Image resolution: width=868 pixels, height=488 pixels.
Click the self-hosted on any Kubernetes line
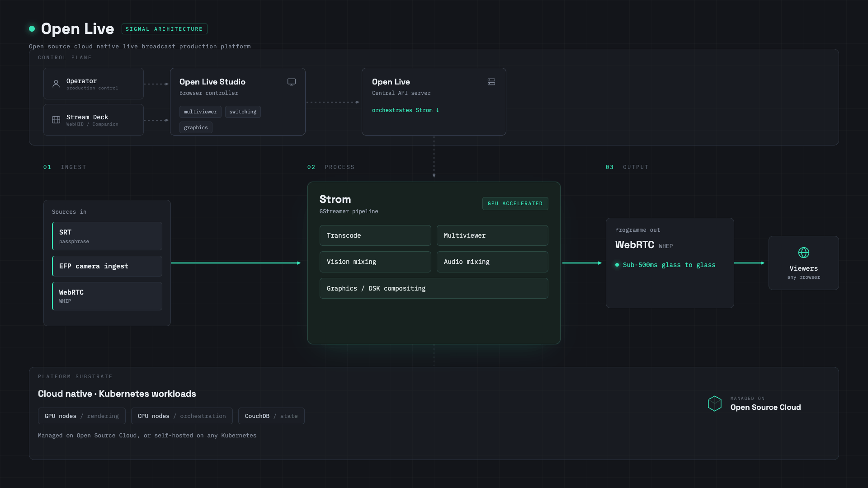tap(147, 436)
